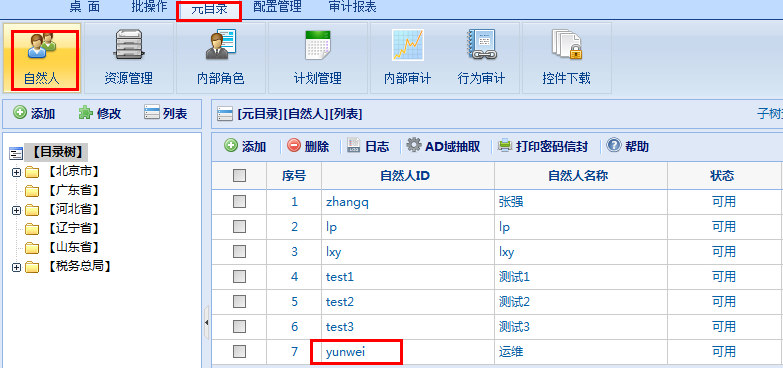Switch to the 批操作 tab
Viewport: 783px width, 368px height.
point(149,7)
